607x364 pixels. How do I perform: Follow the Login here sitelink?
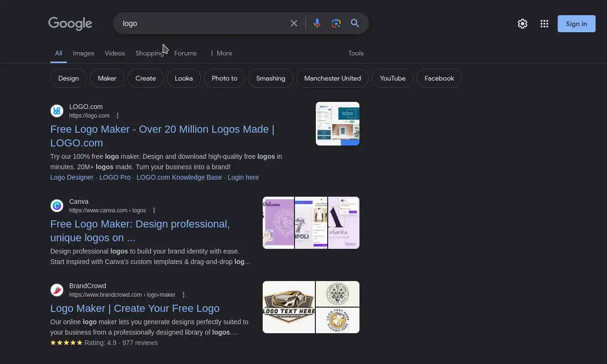pos(243,177)
